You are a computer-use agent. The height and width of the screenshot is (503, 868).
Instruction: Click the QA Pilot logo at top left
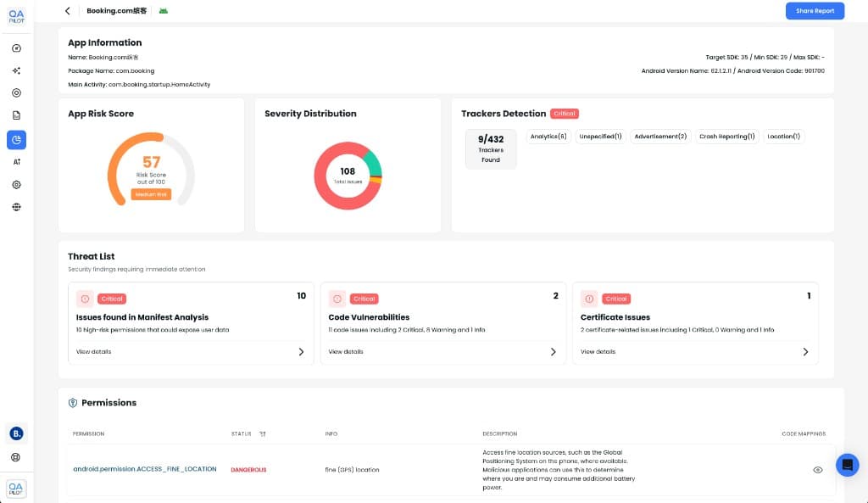(x=16, y=14)
